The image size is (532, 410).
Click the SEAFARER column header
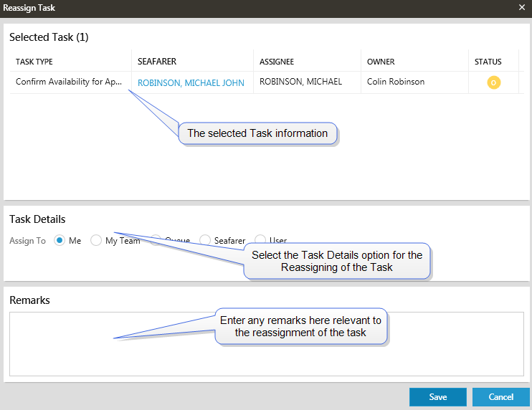tap(157, 62)
